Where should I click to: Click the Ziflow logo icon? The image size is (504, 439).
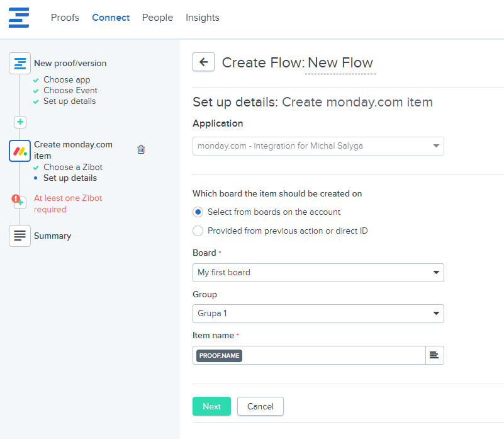coord(19,18)
